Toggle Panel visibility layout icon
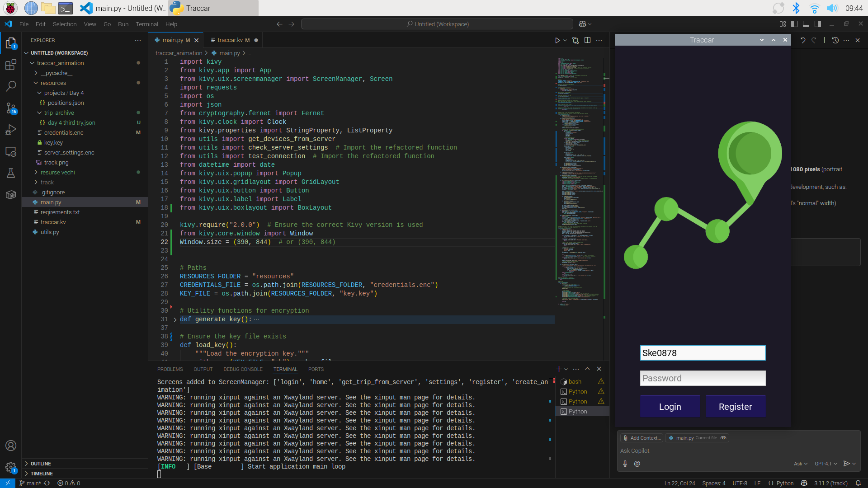The height and width of the screenshot is (488, 868). click(806, 24)
